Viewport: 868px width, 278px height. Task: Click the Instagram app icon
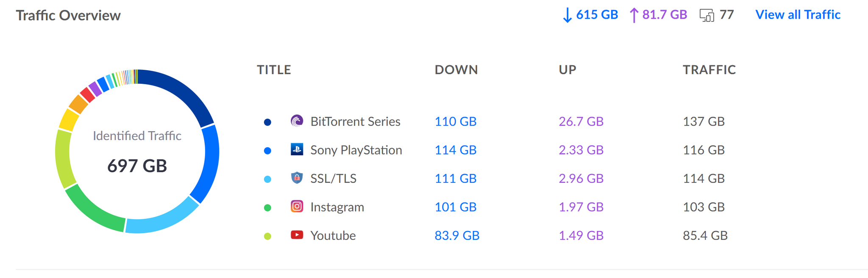coord(297,206)
